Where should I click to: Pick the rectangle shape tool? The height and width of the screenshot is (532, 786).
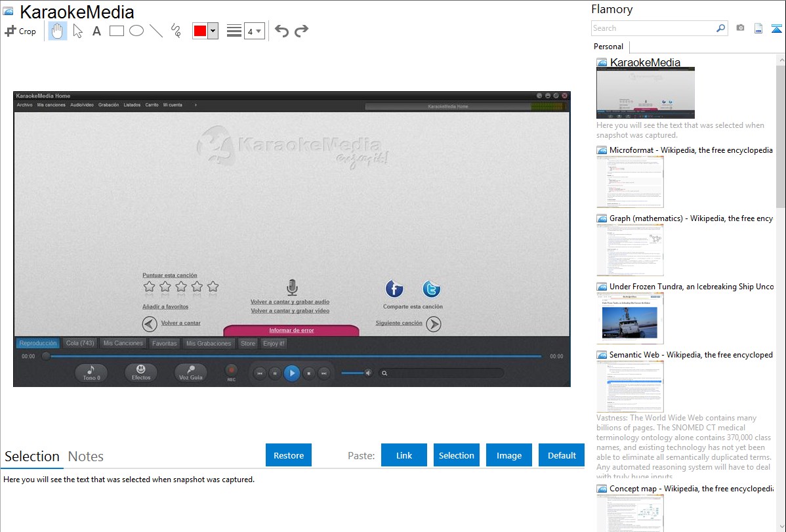point(116,31)
